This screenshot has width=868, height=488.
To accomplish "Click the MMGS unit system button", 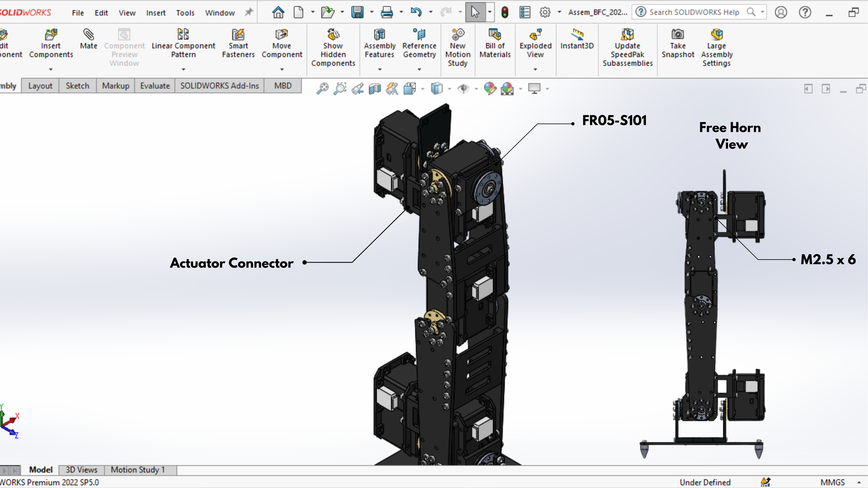I will pos(832,482).
